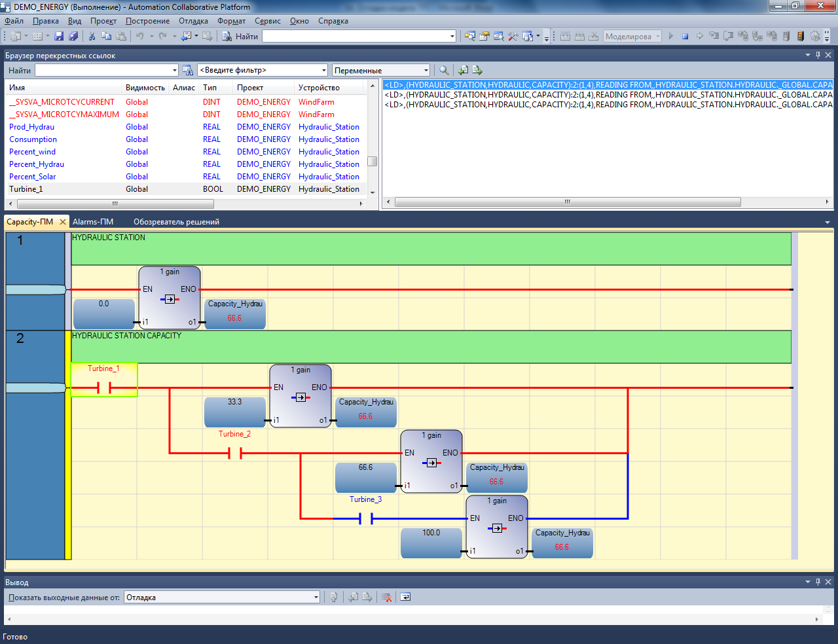Click the Find in files icon beside the Найти label

(227, 36)
